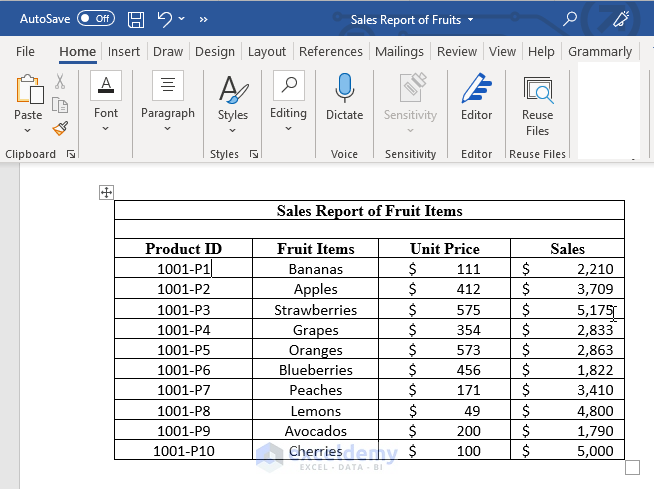
Task: Open the Layout tab
Action: (267, 51)
